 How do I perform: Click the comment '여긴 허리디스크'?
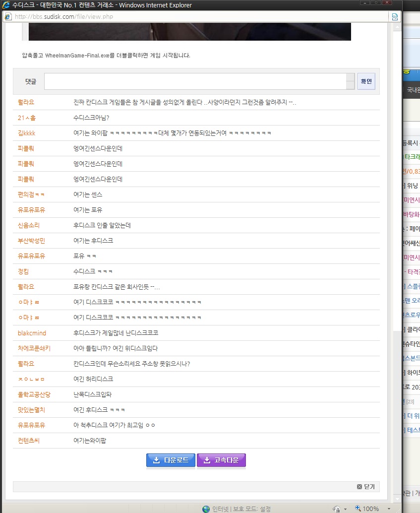coord(93,379)
